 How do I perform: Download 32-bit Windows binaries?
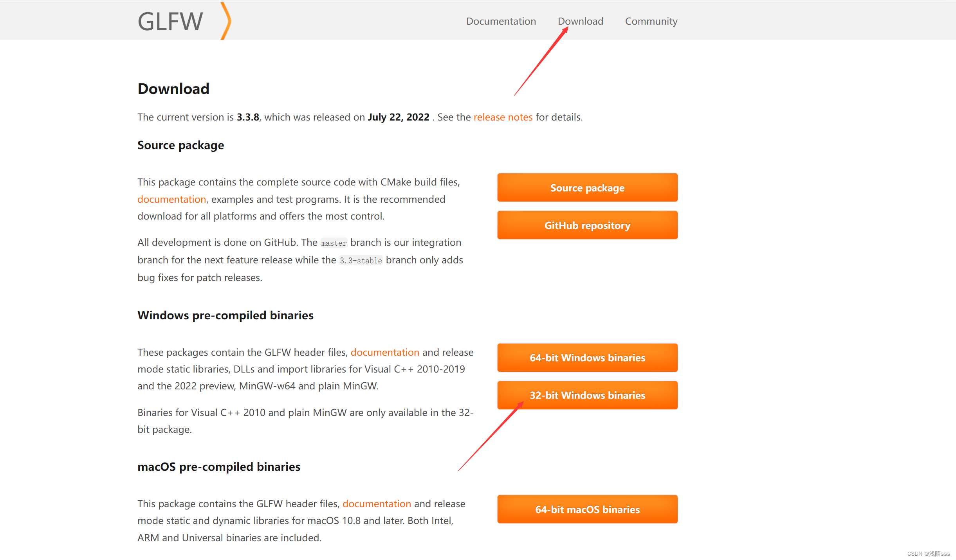click(x=587, y=395)
